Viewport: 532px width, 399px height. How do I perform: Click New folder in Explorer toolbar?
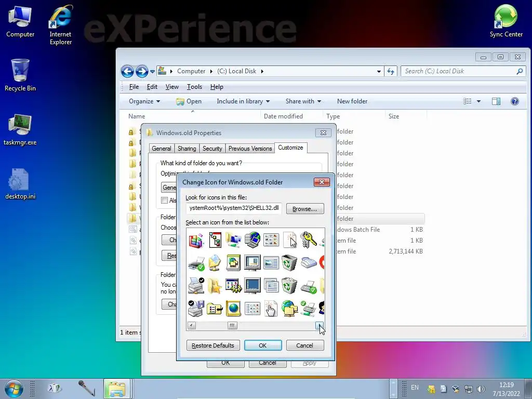coord(352,101)
